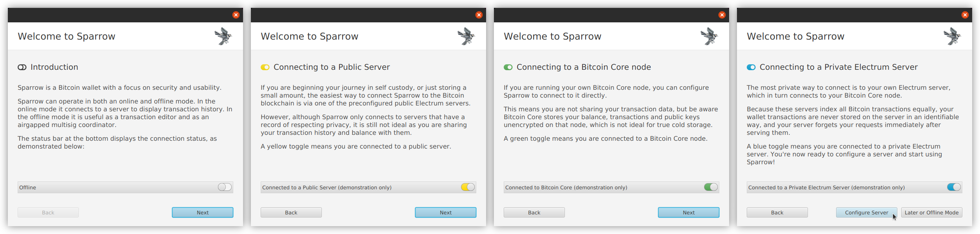This screenshot has width=980, height=234.
Task: Click 'Connecting to a Public Server' heading
Action: click(332, 67)
